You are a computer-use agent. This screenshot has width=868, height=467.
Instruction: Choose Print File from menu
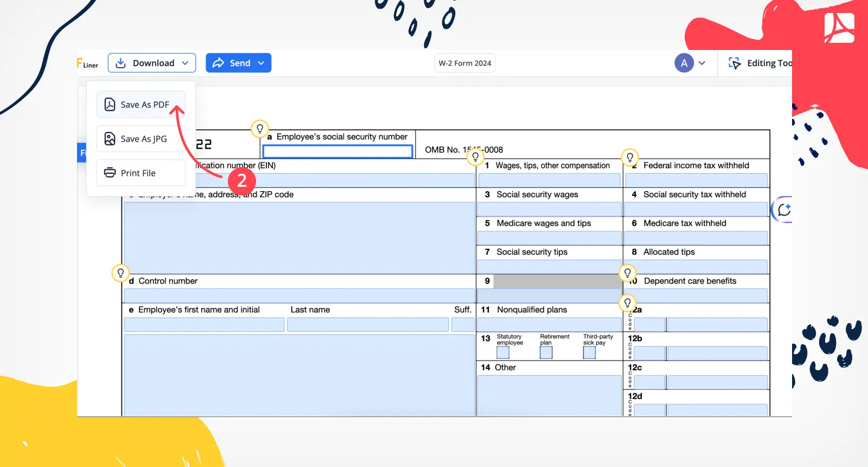point(141,173)
